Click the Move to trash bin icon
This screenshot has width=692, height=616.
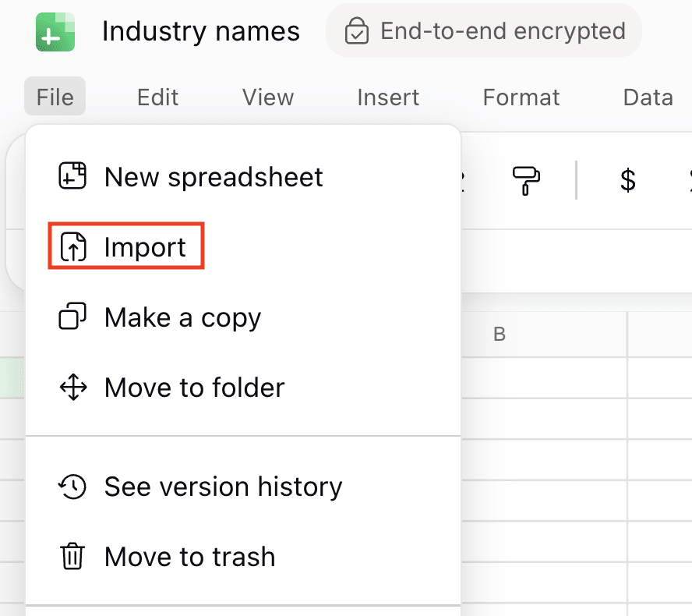coord(72,557)
